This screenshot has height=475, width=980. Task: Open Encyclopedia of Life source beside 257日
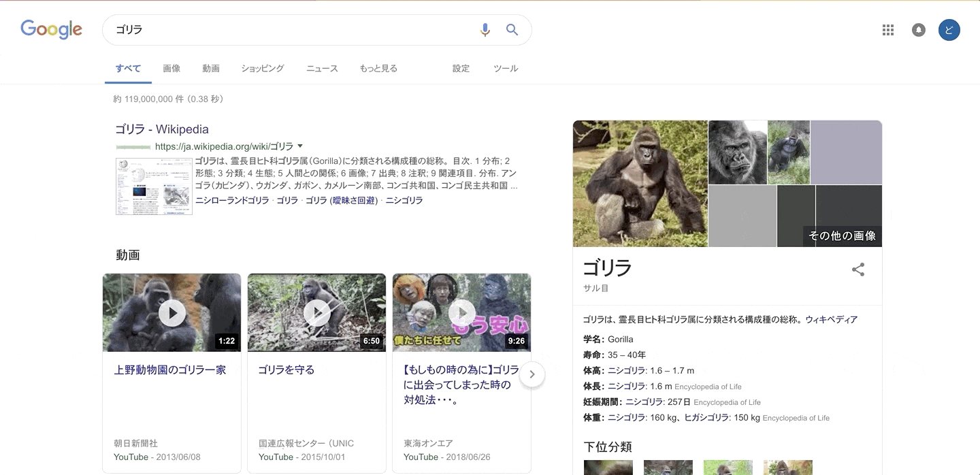tap(727, 402)
